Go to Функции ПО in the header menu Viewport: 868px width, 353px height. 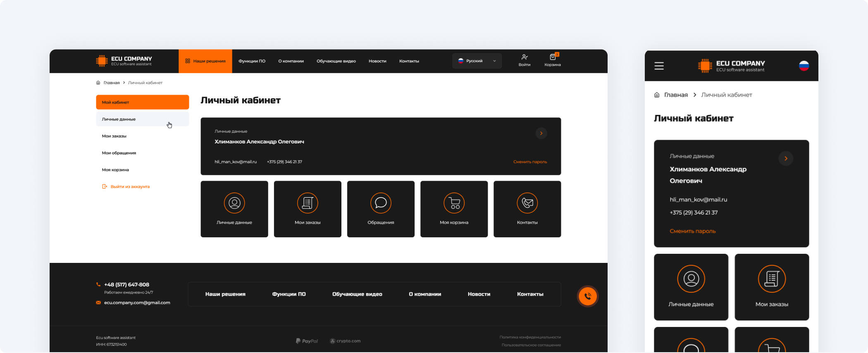[x=252, y=61]
